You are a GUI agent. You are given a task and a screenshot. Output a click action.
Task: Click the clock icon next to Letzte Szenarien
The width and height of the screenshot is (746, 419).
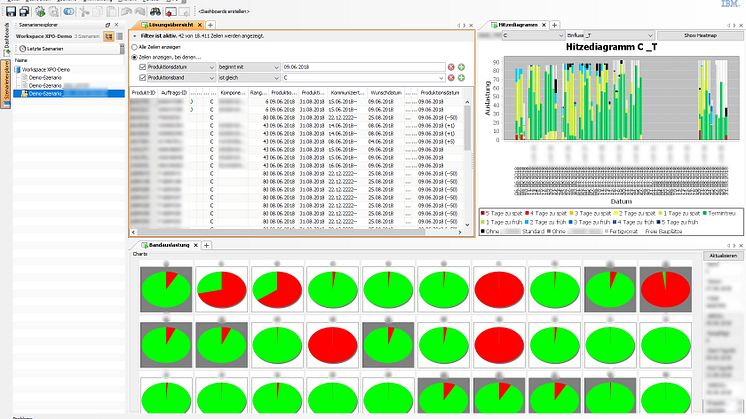point(22,49)
